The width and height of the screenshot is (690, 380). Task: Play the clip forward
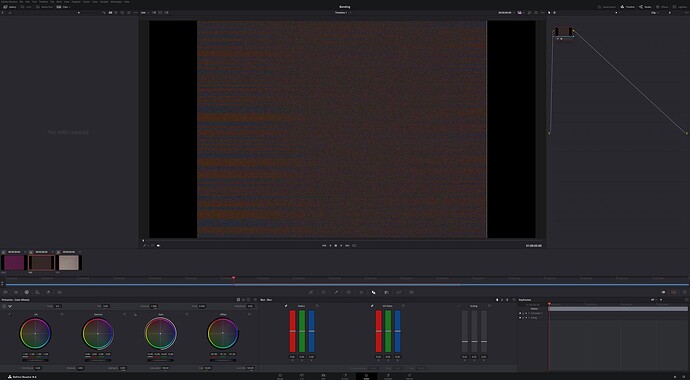341,245
